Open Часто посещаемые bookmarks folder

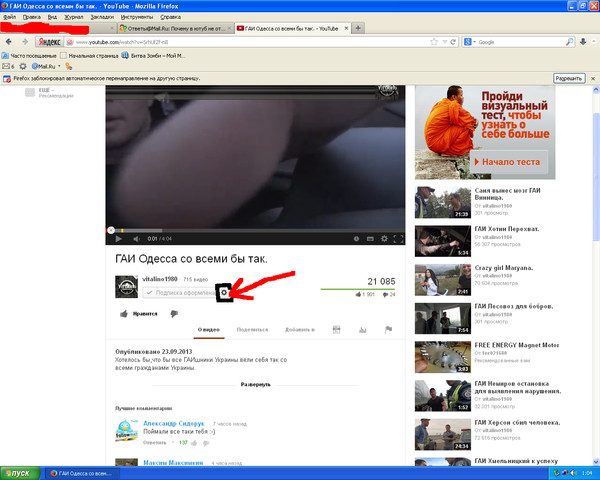point(29,56)
